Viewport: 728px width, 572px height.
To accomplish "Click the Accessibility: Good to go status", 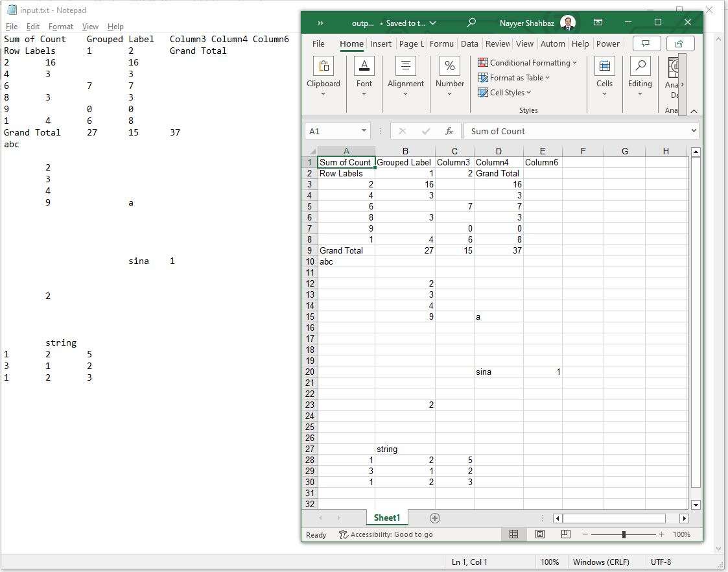I will pos(386,534).
